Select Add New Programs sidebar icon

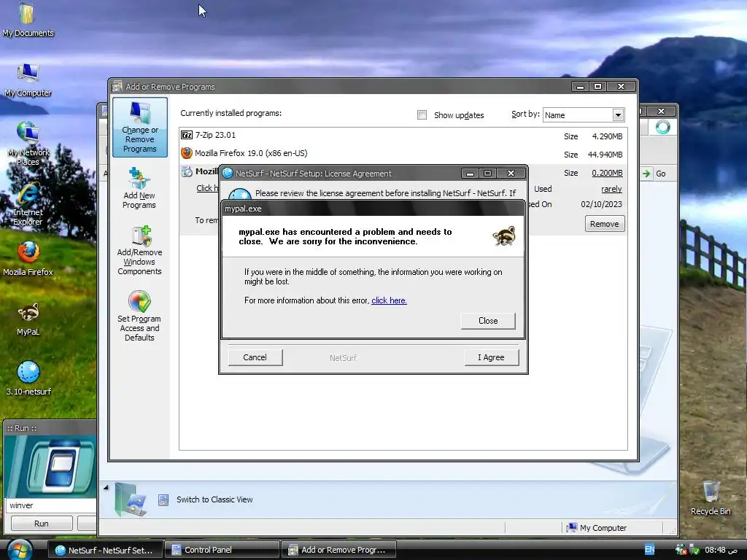click(139, 188)
